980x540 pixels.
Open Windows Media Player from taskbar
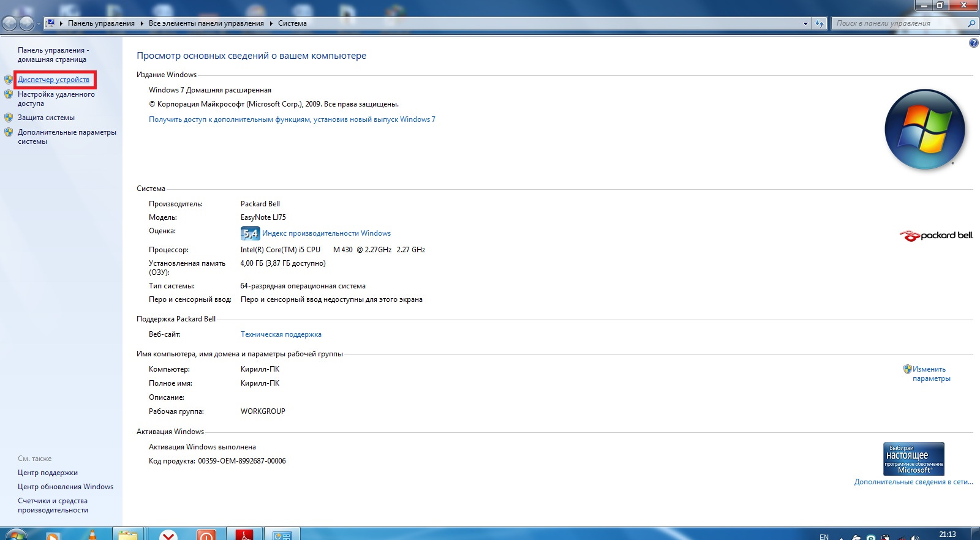coord(53,536)
